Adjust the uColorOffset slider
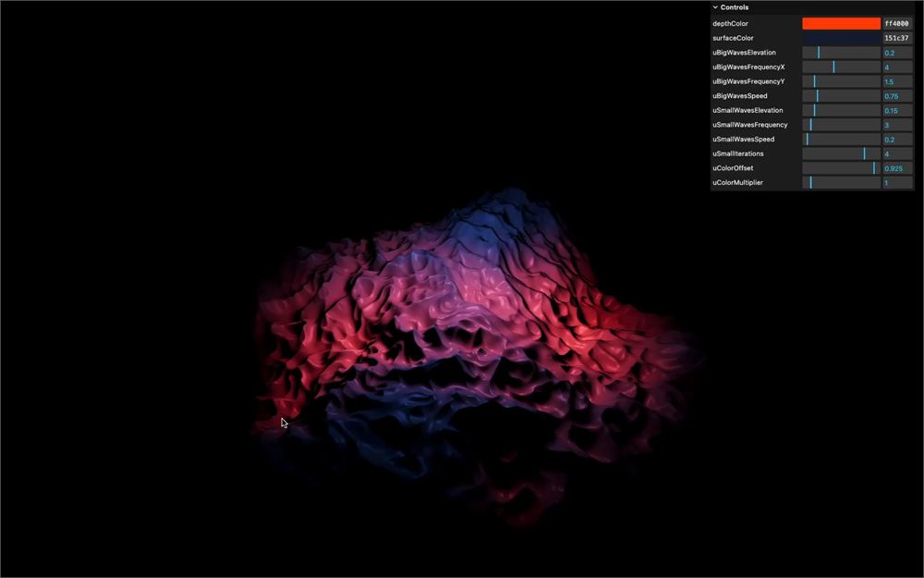 (x=841, y=168)
